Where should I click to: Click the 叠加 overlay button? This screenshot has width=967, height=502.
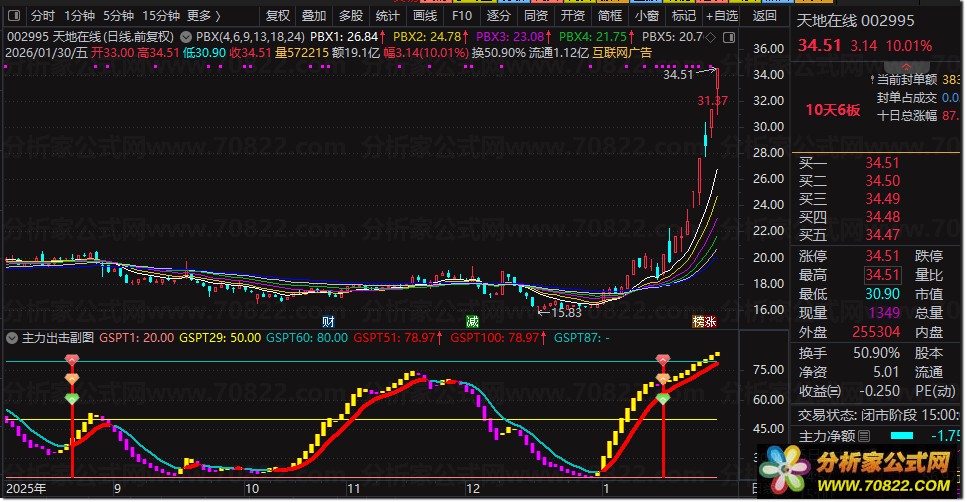[313, 15]
